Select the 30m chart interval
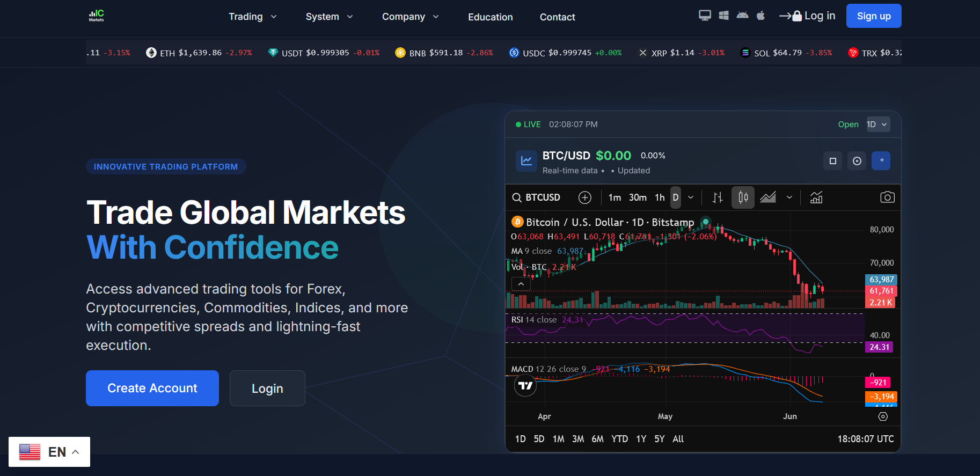 [638, 197]
